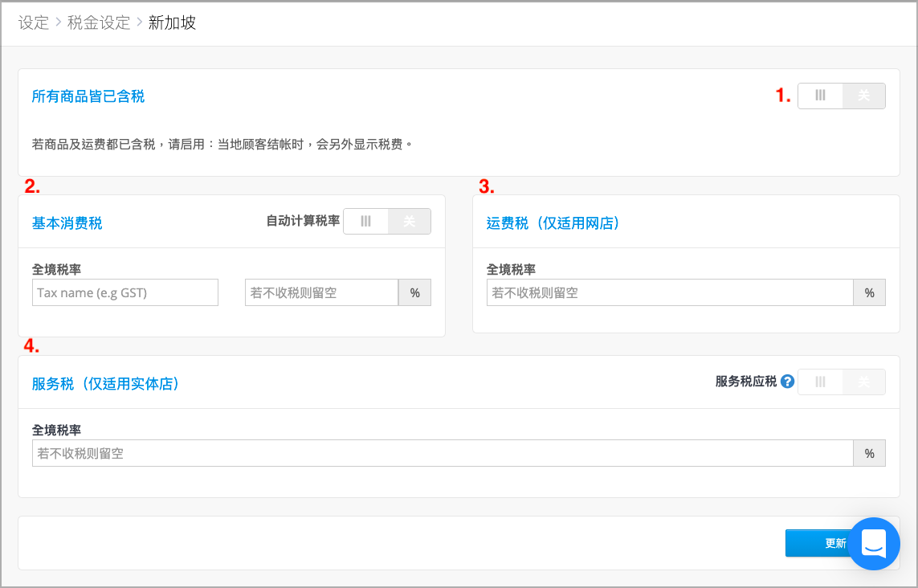This screenshot has height=588, width=918.
Task: Click the 基本消费税 section heading
Action: 67,223
